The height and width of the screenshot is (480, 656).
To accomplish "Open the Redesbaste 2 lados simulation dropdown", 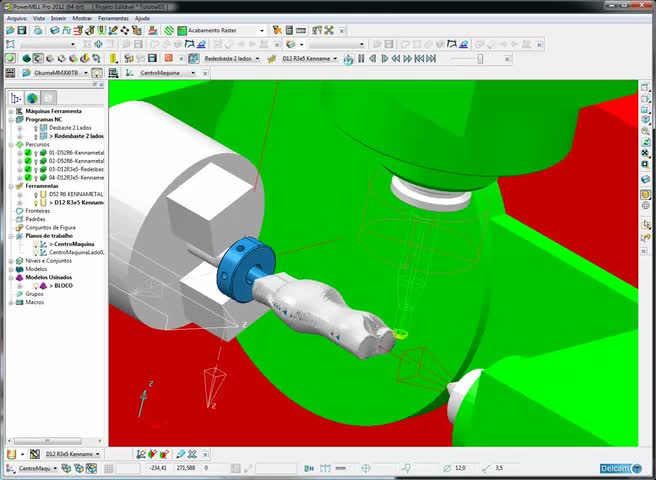I will 257,59.
